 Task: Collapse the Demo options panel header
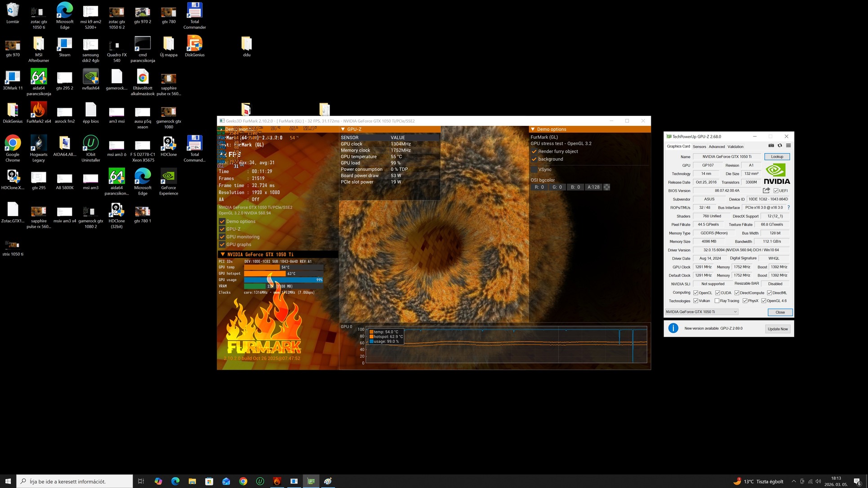tap(533, 129)
